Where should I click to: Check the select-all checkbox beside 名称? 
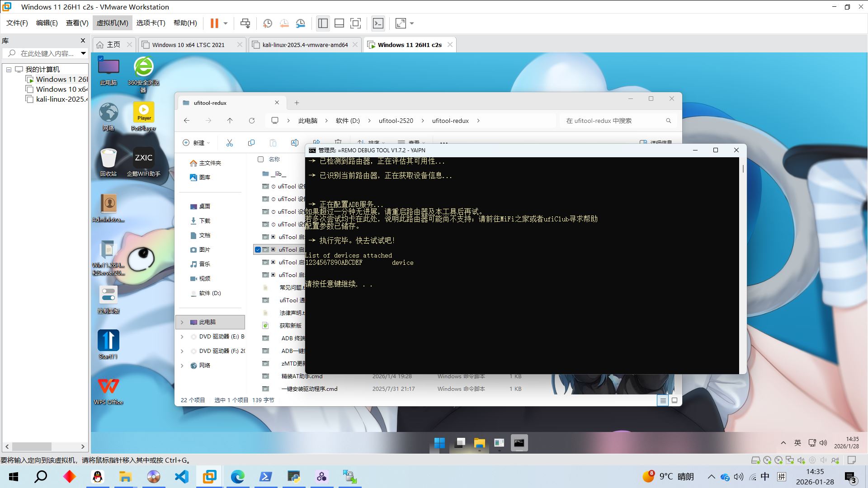click(261, 159)
